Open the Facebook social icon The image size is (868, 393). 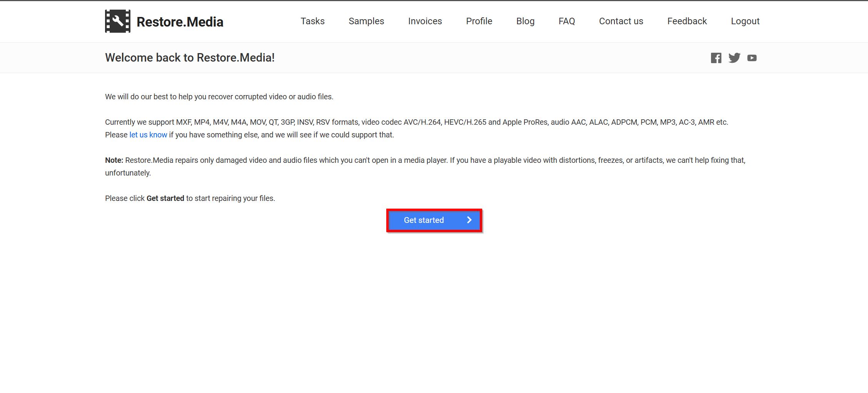coord(716,58)
